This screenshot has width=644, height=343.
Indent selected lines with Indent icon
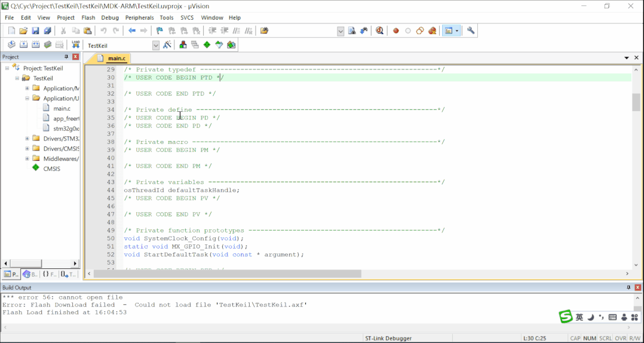point(212,31)
